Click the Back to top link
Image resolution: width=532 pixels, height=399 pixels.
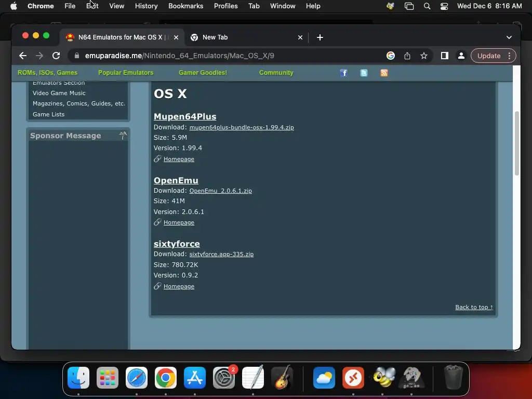coord(474,307)
